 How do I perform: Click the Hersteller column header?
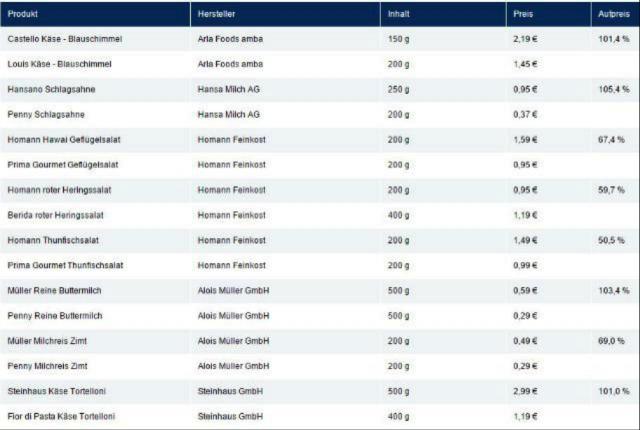[x=285, y=14]
